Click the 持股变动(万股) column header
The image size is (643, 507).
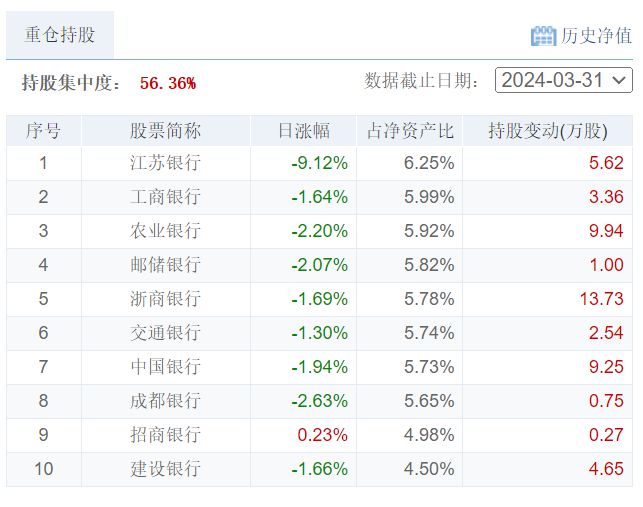(548, 131)
